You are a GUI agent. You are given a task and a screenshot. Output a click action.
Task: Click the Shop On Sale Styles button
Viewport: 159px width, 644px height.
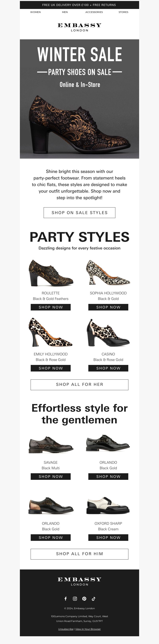pyautogui.click(x=79, y=212)
